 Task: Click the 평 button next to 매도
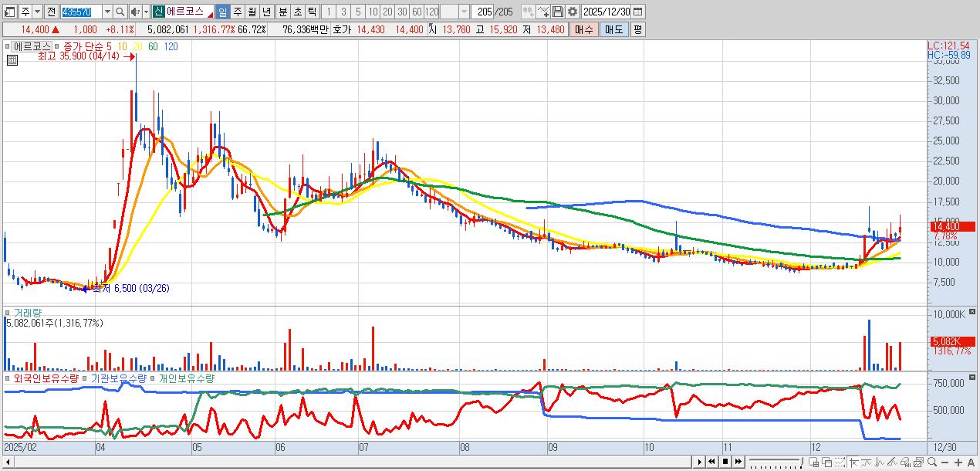tap(637, 29)
